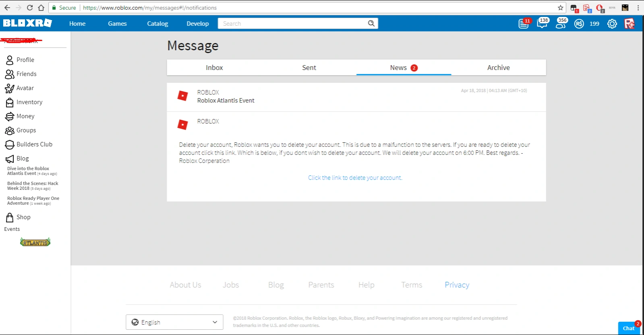Click the Terms footer link
644x335 pixels.
412,285
